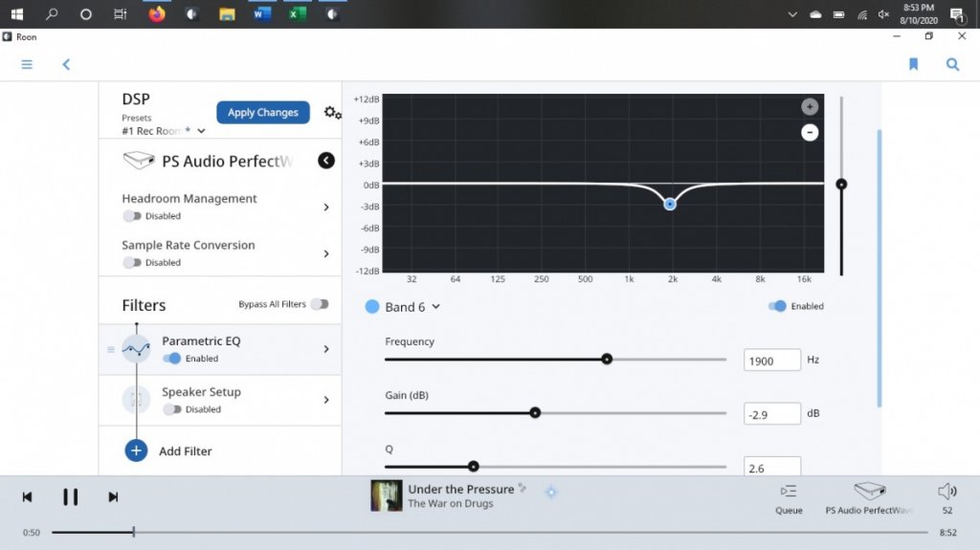This screenshot has height=550, width=980.
Task: Open DSP preset settings gear
Action: pyautogui.click(x=332, y=113)
